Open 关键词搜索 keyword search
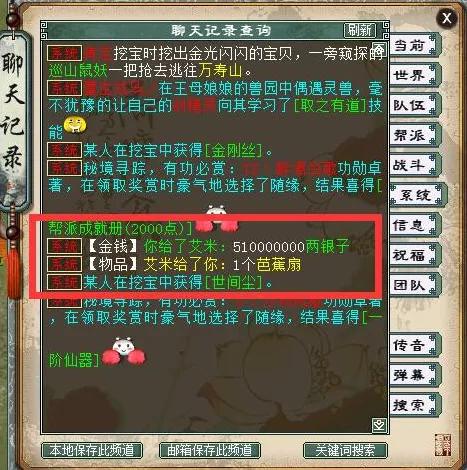This screenshot has height=470, width=467. click(x=345, y=450)
